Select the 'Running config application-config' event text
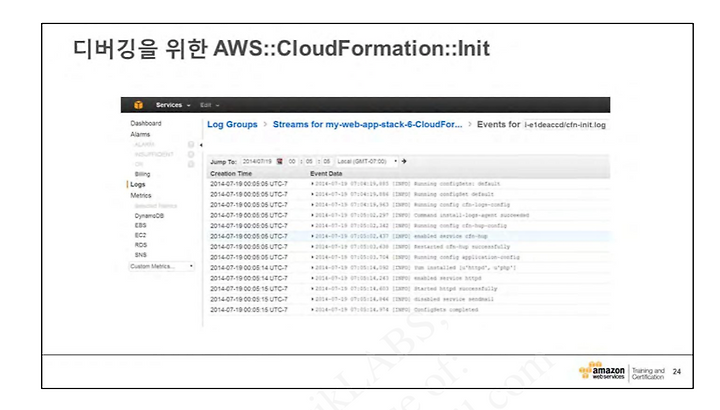 (x=417, y=258)
